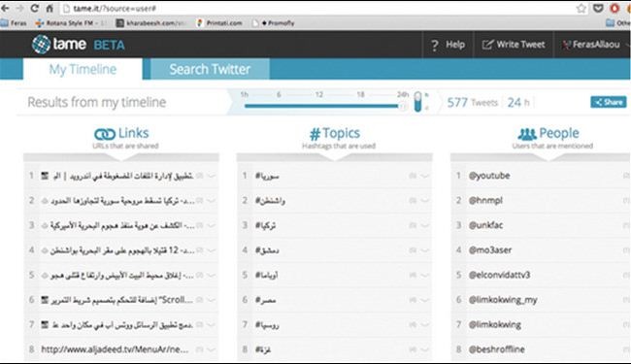The image size is (631, 364).
Task: Bookmark this page with the star icon
Action: [x=581, y=8]
